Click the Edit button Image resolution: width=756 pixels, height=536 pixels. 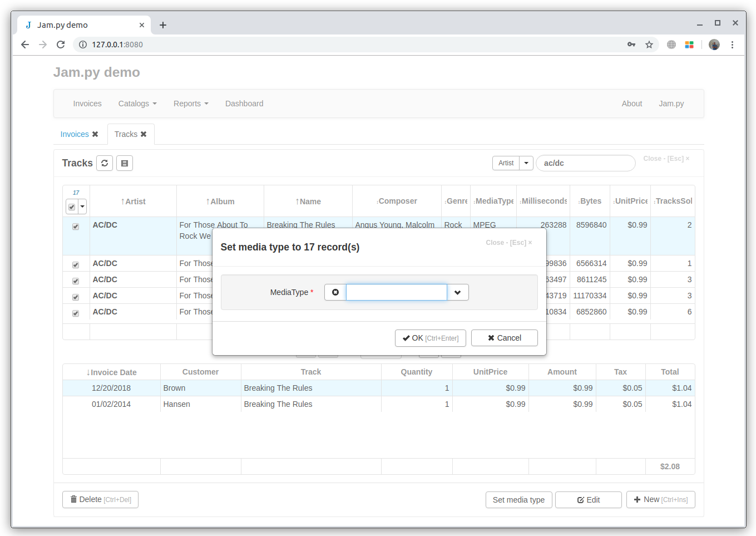point(589,500)
